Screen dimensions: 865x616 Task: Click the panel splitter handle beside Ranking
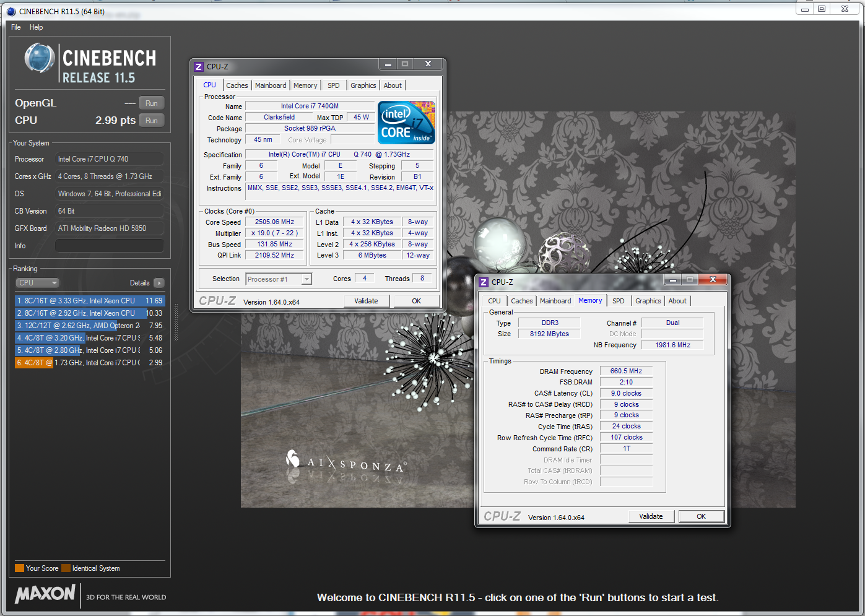click(176, 322)
